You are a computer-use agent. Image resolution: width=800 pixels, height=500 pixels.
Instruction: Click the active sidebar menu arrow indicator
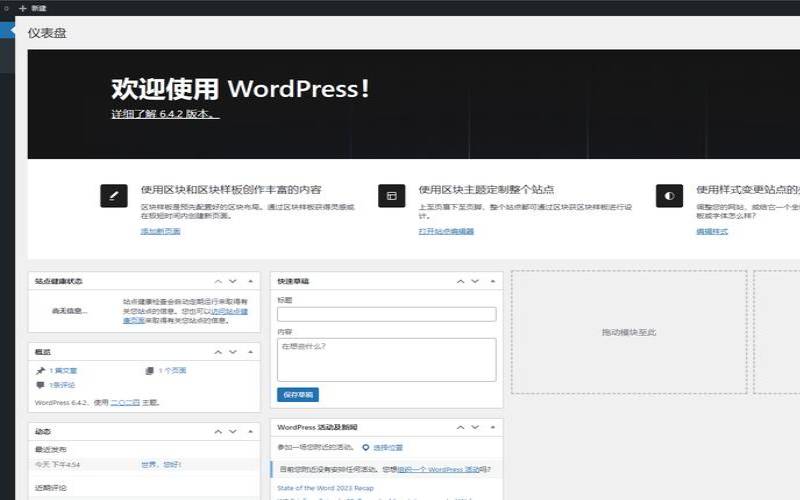(x=12, y=31)
